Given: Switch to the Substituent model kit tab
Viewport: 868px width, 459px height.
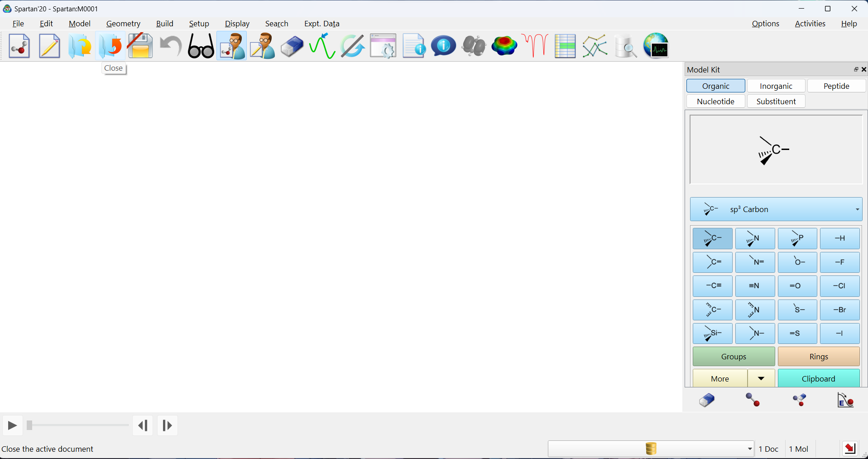Looking at the screenshot, I should click(x=776, y=101).
